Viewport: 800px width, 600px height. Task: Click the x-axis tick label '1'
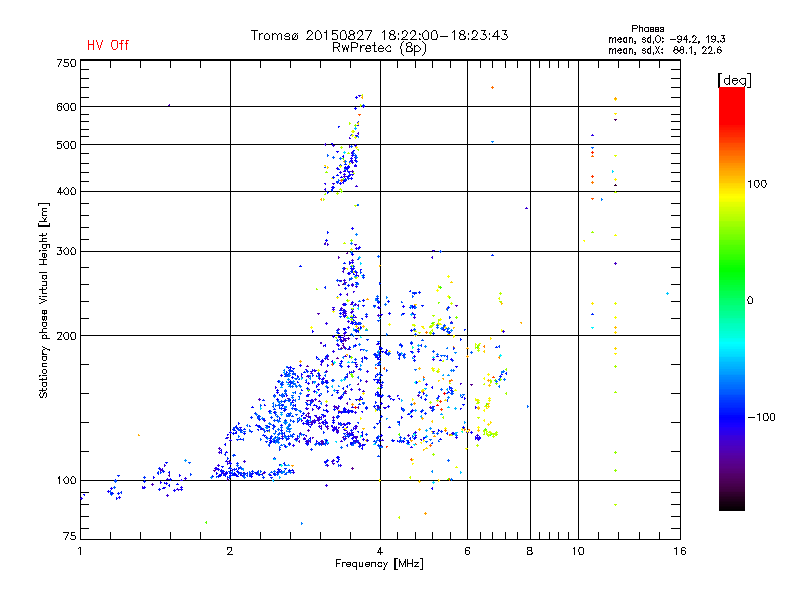tap(80, 551)
